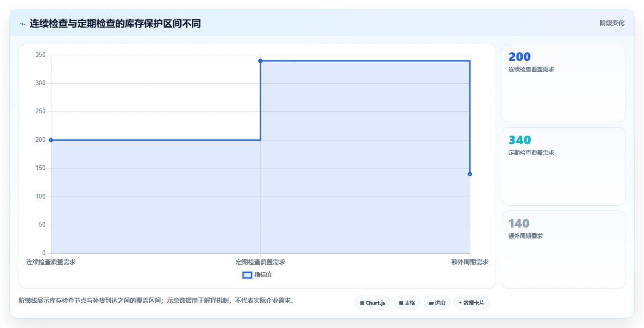The width and height of the screenshot is (644, 328).
Task: Click the 数据卡片 sparkle icon
Action: tap(460, 303)
